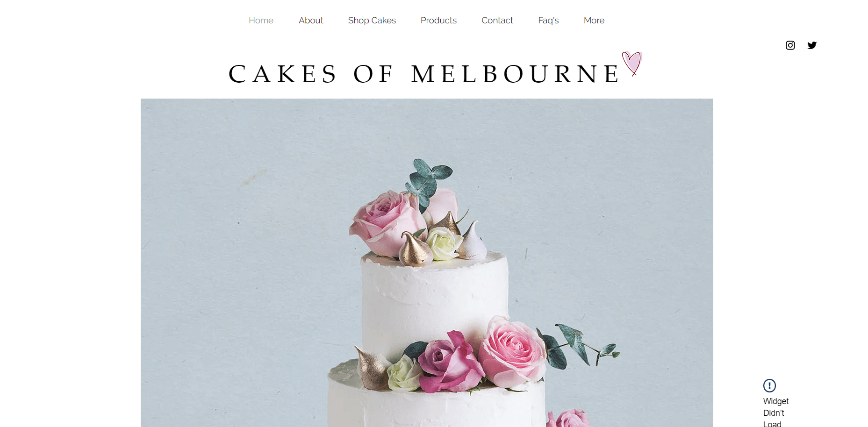Open the Instagram profile icon
This screenshot has width=868, height=427.
click(x=790, y=45)
